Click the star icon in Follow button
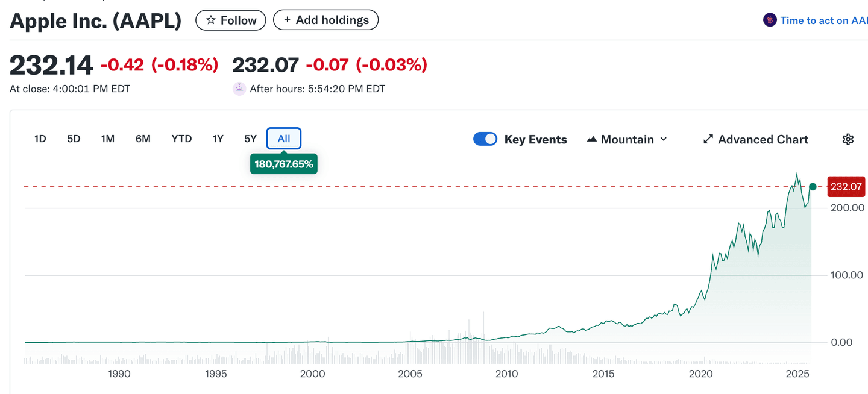The width and height of the screenshot is (868, 394). pyautogui.click(x=211, y=20)
